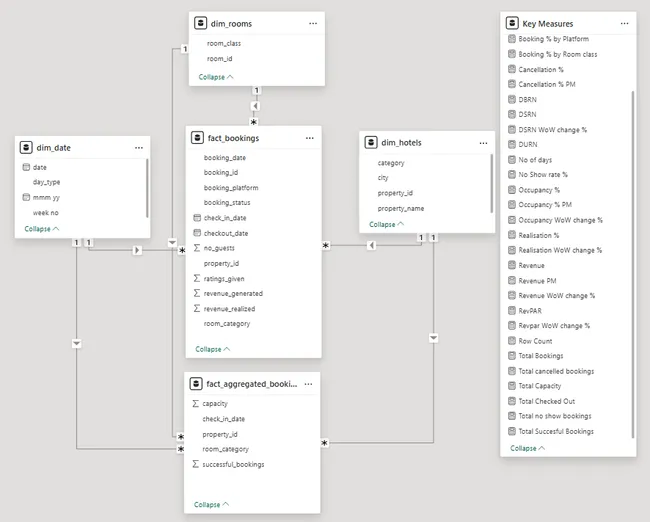Collapse the fact_aggregated_bookings table

pos(211,505)
